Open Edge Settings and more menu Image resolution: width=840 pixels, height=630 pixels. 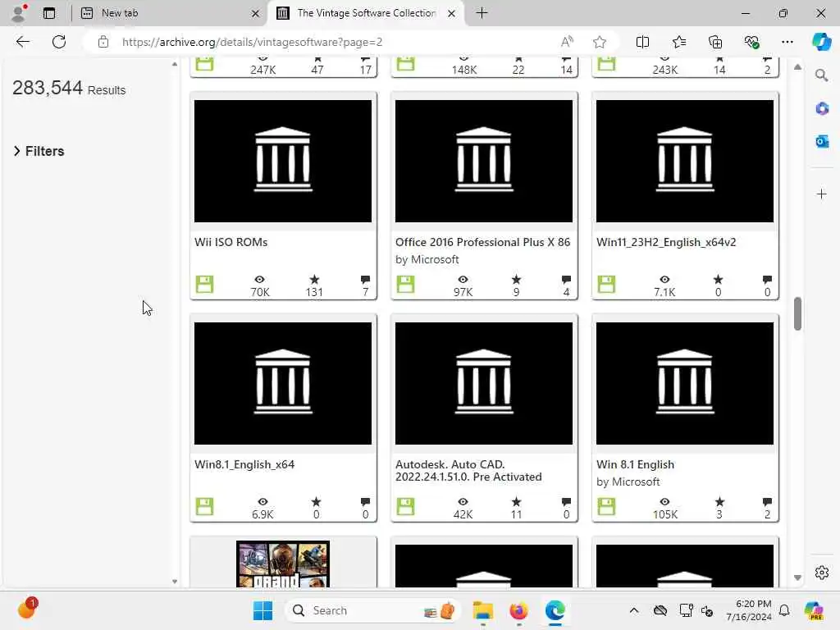[787, 42]
